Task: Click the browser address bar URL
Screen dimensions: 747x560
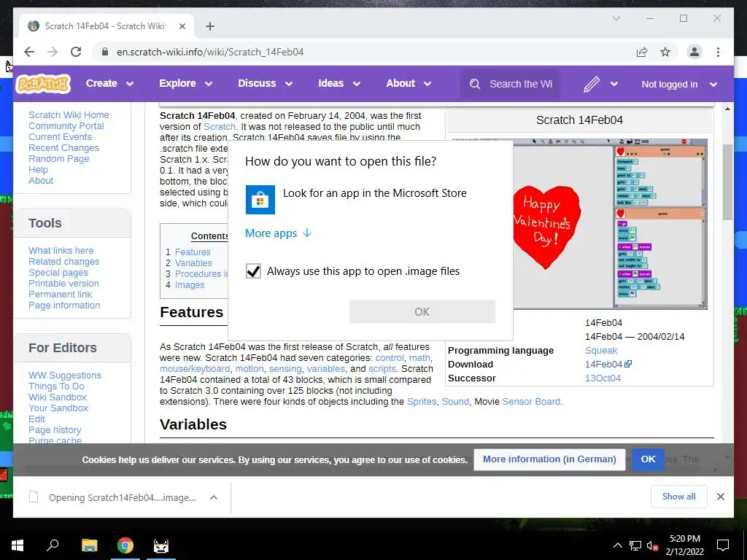Action: (210, 52)
